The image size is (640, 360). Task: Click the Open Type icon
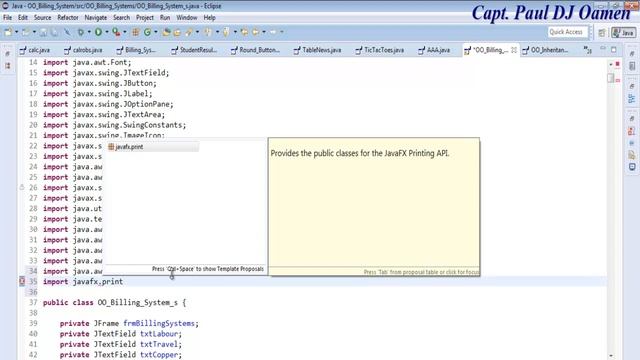coord(166,32)
